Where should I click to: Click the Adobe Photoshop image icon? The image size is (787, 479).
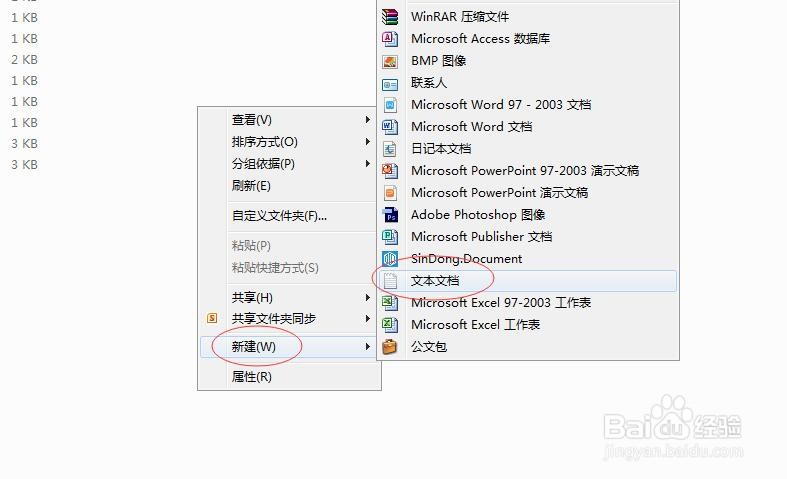390,215
